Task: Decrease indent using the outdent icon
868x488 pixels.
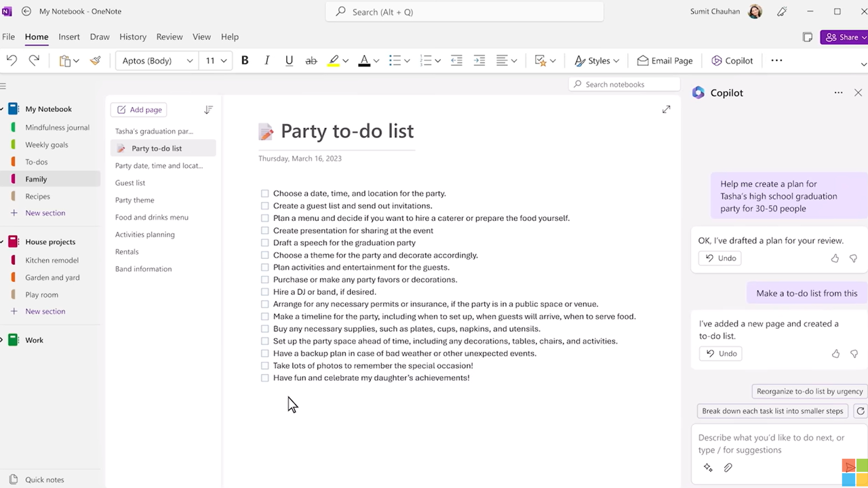Action: point(456,60)
